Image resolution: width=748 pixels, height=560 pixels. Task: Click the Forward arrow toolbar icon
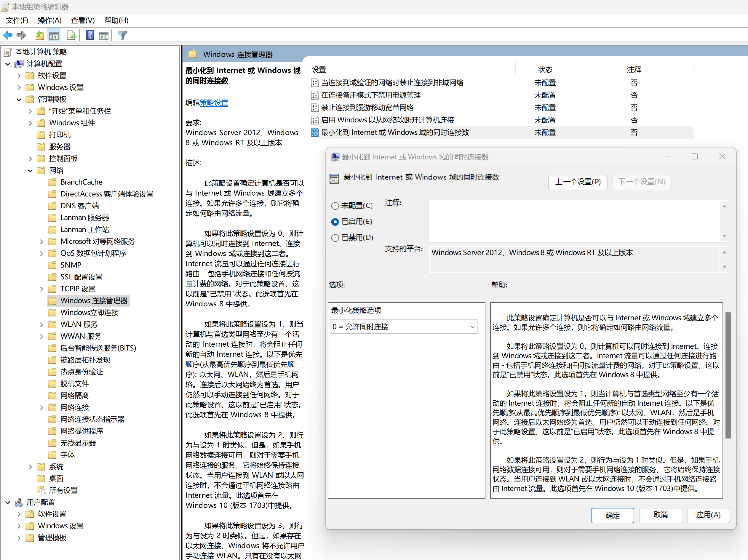(x=21, y=35)
